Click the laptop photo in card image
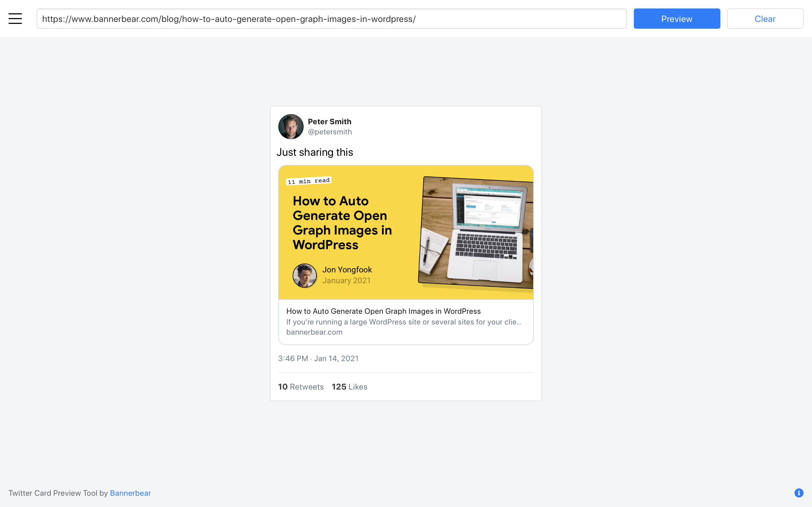 pyautogui.click(x=476, y=232)
